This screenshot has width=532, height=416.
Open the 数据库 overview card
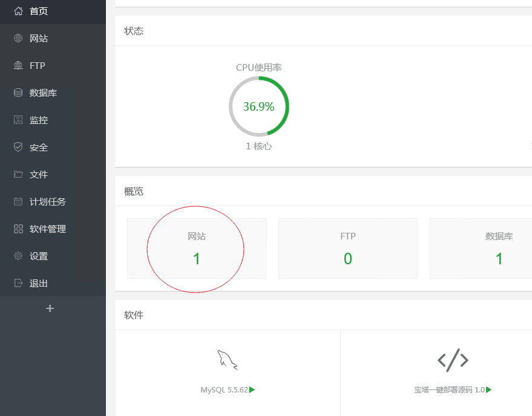[481, 249]
